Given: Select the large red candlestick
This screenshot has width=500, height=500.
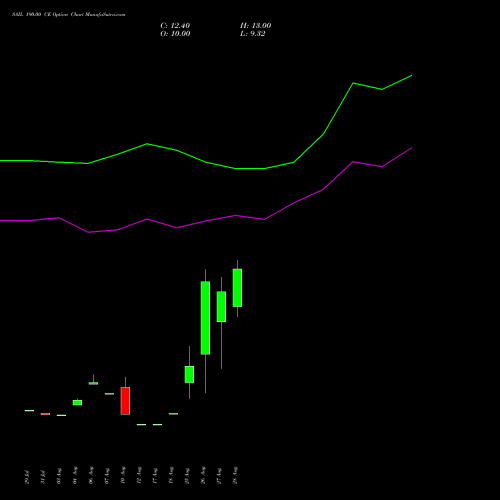Looking at the screenshot, I should pos(125,401).
